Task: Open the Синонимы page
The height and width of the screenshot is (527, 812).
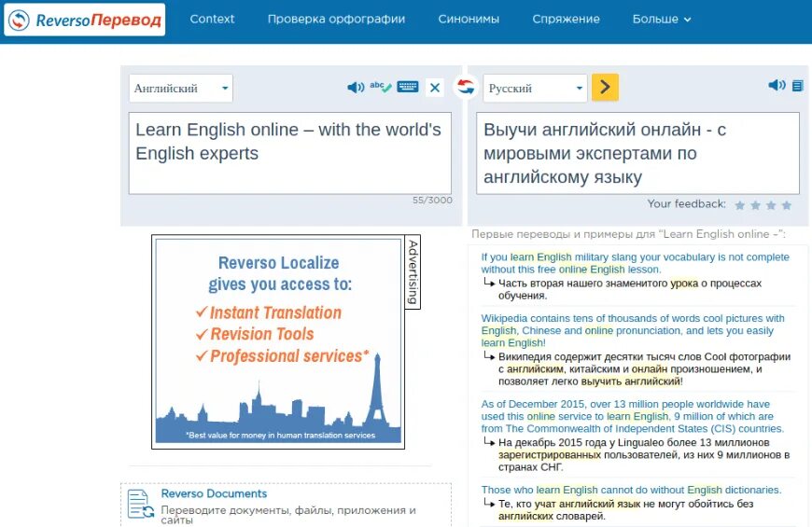Action: click(x=469, y=20)
